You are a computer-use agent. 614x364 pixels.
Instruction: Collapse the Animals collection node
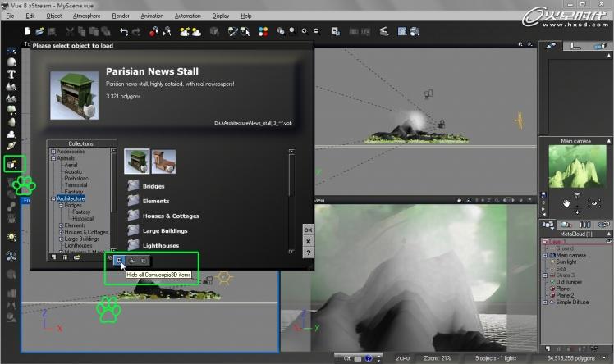pyautogui.click(x=53, y=158)
